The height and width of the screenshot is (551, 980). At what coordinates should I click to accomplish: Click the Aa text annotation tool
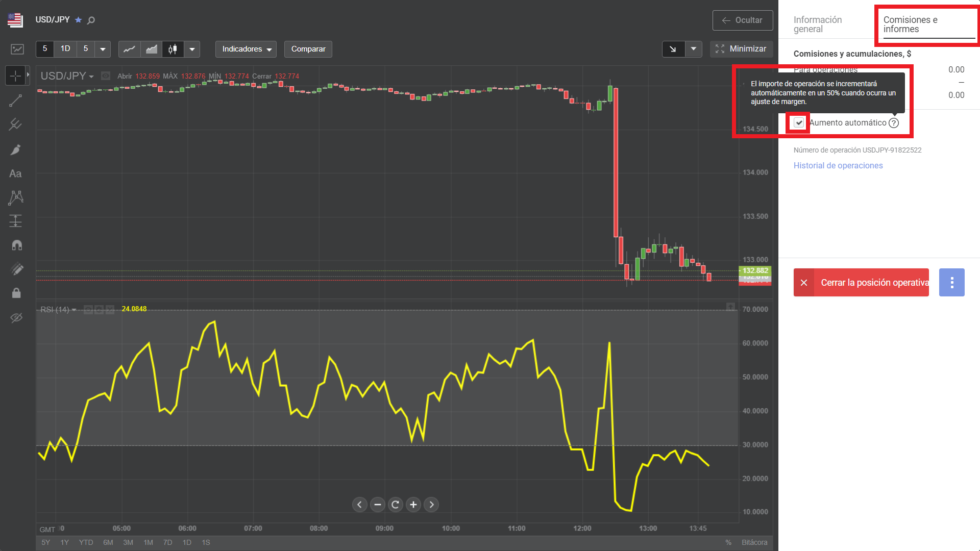pos(15,174)
